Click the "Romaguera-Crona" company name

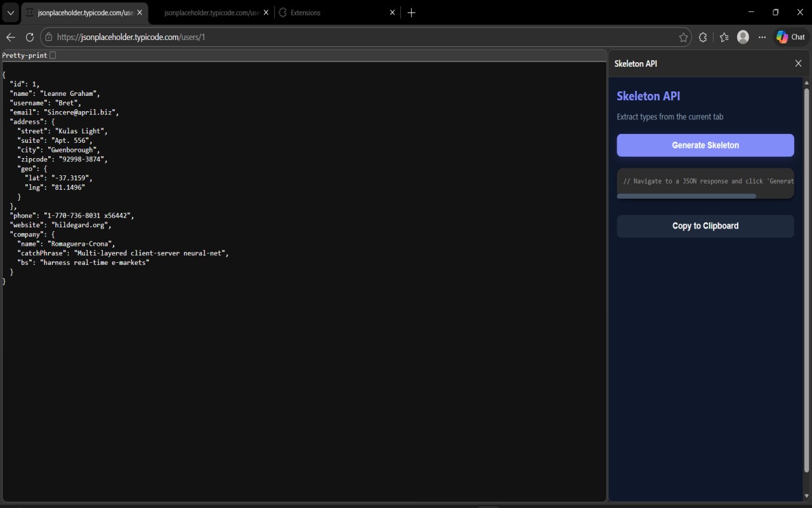click(x=81, y=244)
